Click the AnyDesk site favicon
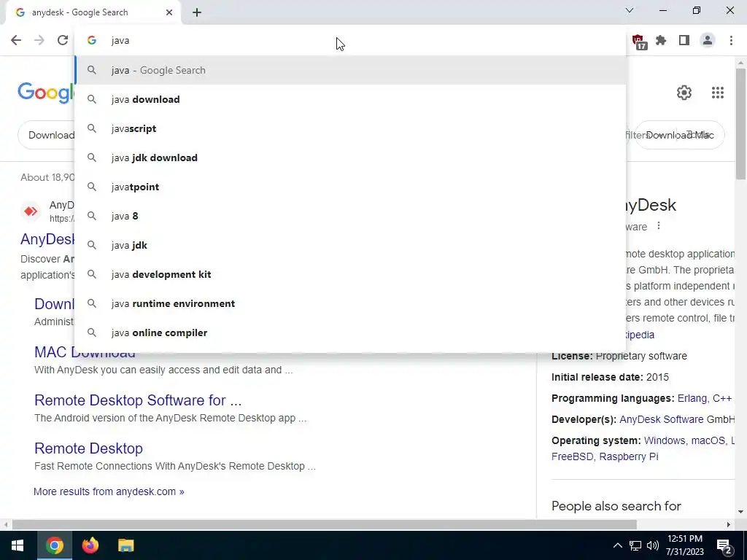The height and width of the screenshot is (560, 747). [x=31, y=211]
